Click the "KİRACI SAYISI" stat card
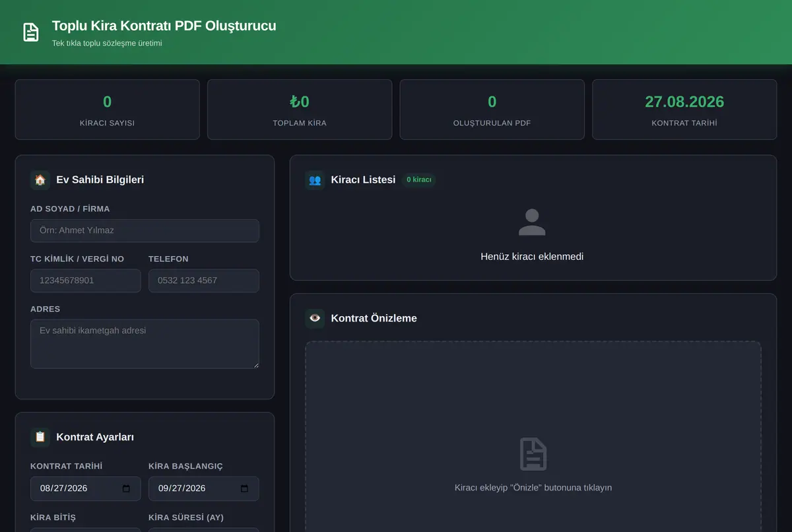This screenshot has height=532, width=792. tap(108, 110)
